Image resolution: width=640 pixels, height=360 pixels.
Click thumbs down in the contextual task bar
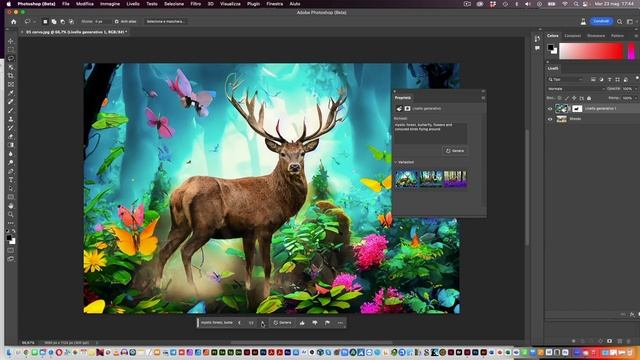pyautogui.click(x=315, y=323)
